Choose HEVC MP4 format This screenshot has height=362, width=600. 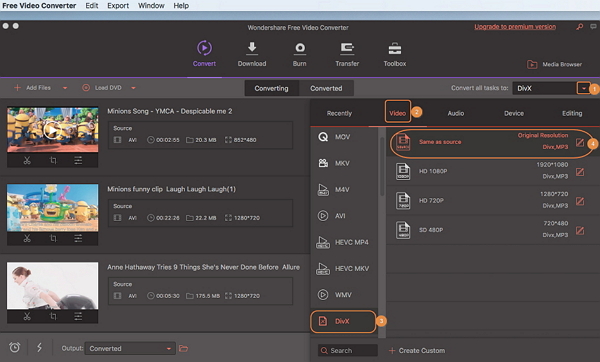[x=344, y=242]
